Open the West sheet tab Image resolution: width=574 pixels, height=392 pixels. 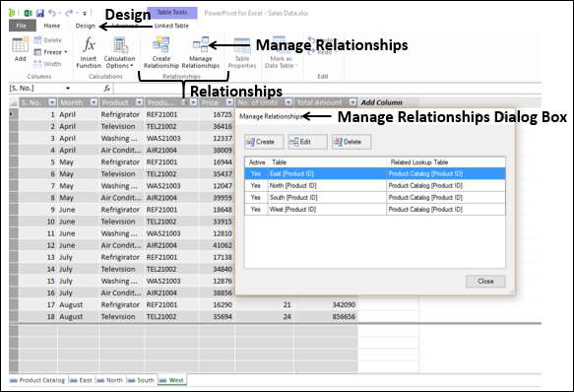172,380
